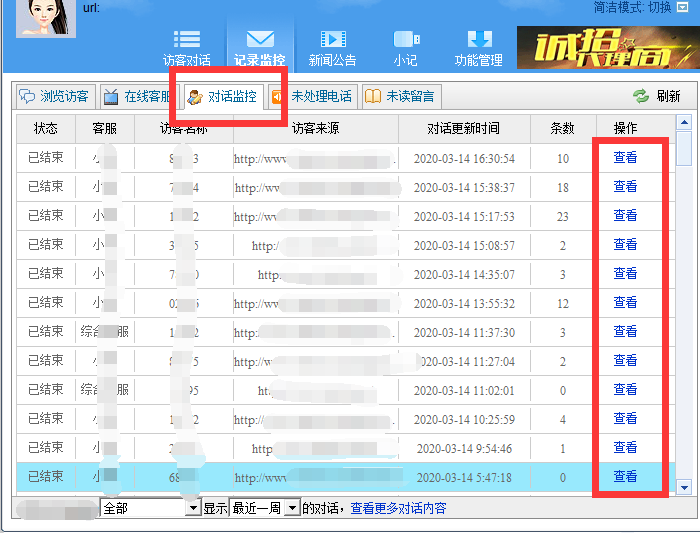This screenshot has height=533, width=700.
Task: View the conversation updated at 16:30:54
Action: pyautogui.click(x=625, y=158)
